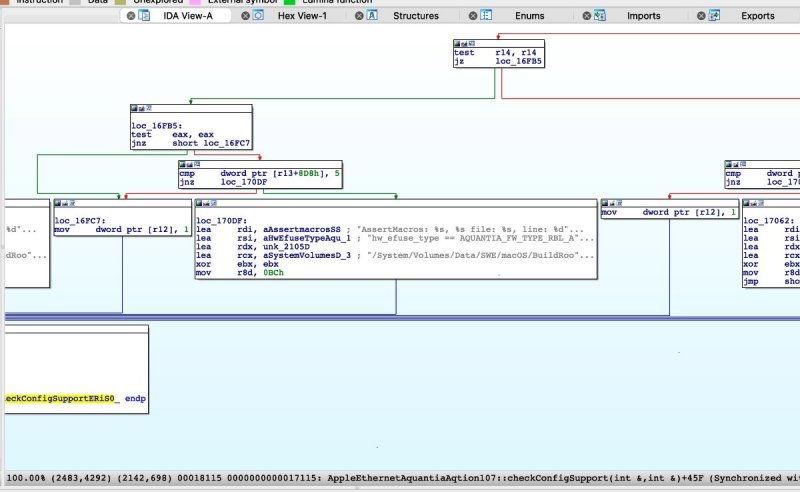Image resolution: width=800 pixels, height=492 pixels.
Task: Click unk_2105D operand in lea rdx line
Action: tap(285, 246)
